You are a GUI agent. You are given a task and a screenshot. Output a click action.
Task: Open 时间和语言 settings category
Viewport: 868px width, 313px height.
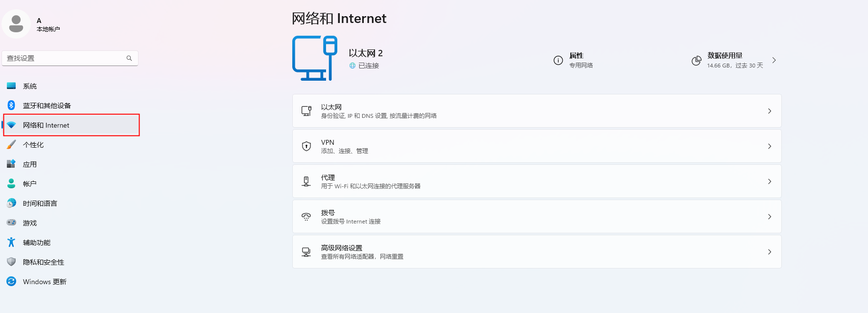click(x=40, y=203)
